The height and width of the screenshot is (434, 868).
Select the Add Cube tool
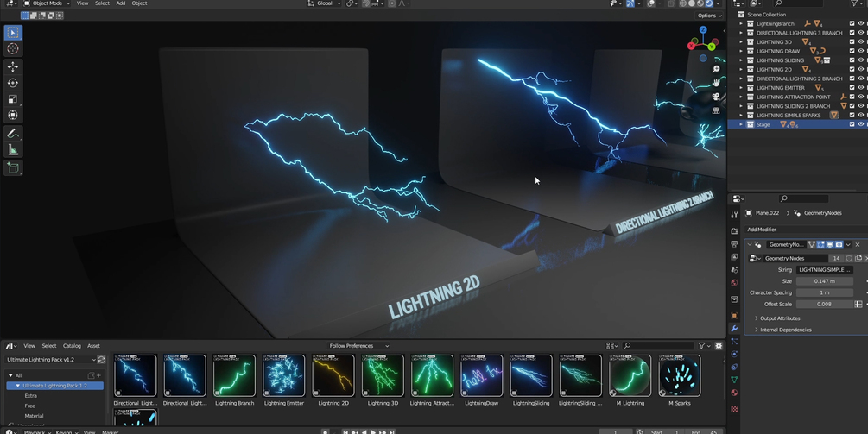[x=13, y=168]
